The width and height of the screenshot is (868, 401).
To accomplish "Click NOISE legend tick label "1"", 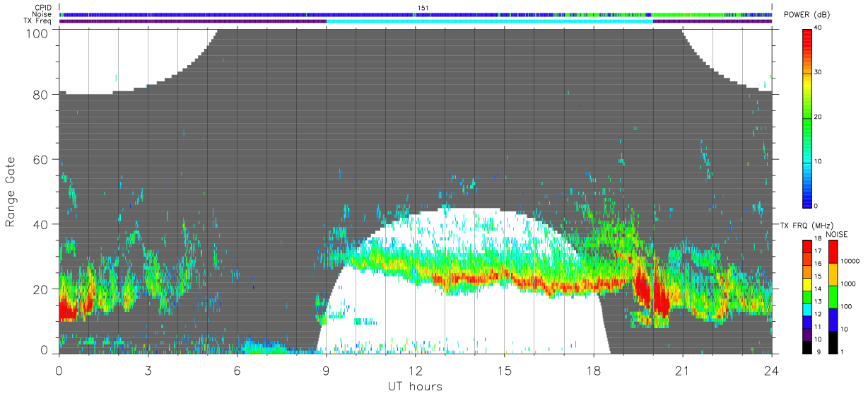I will tap(840, 351).
